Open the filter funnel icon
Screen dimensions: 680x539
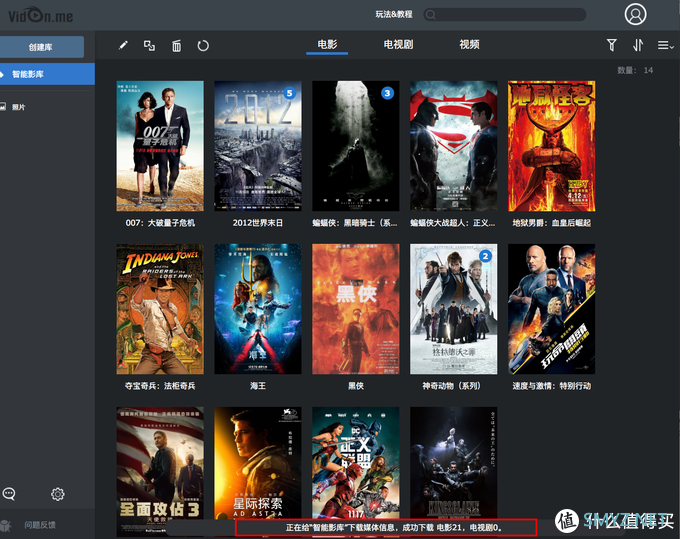(x=611, y=45)
